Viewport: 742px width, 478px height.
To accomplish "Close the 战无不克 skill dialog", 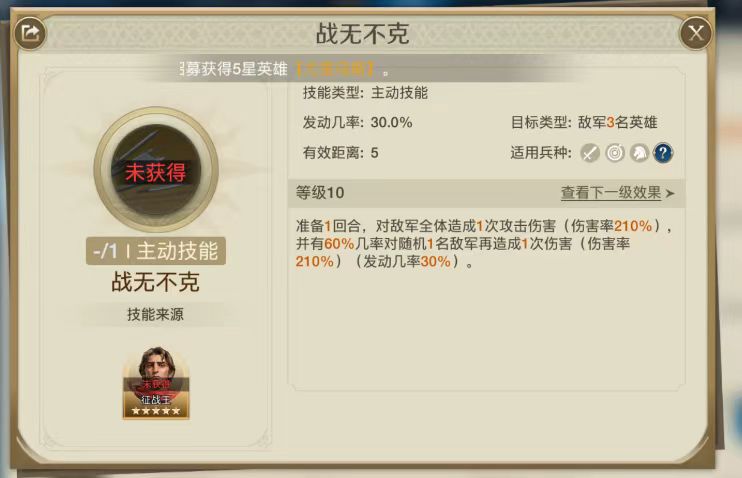I will (696, 33).
